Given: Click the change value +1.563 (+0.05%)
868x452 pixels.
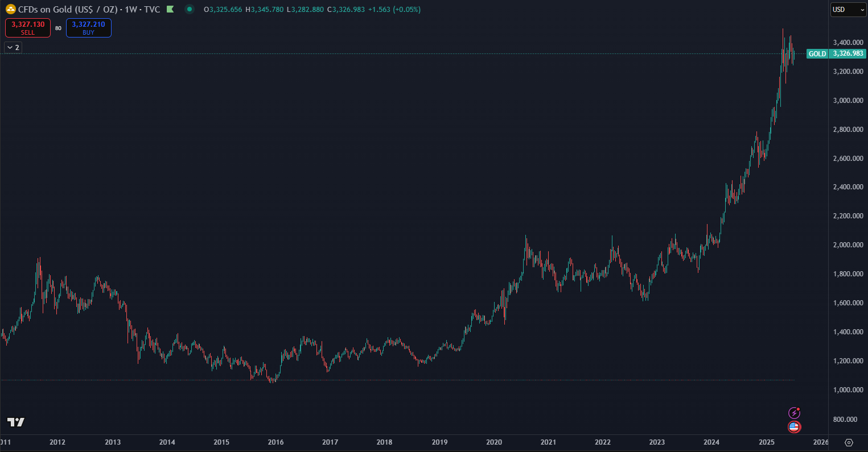Looking at the screenshot, I should click(395, 10).
